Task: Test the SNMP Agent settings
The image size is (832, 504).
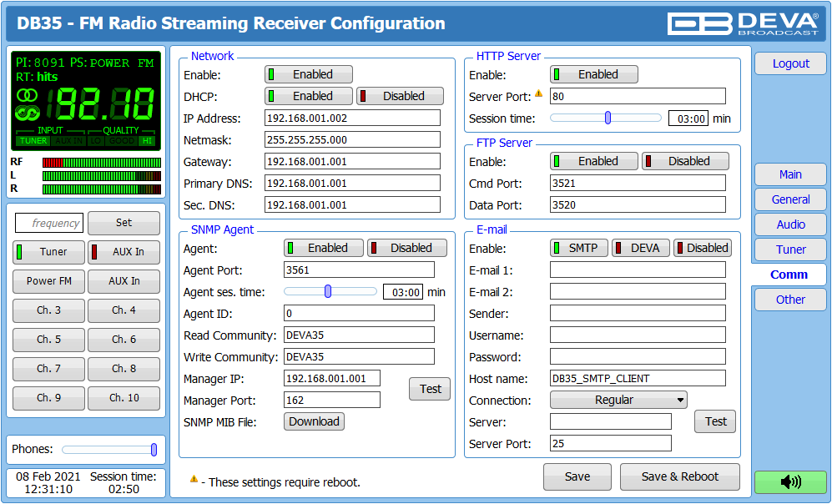Action: (x=430, y=389)
